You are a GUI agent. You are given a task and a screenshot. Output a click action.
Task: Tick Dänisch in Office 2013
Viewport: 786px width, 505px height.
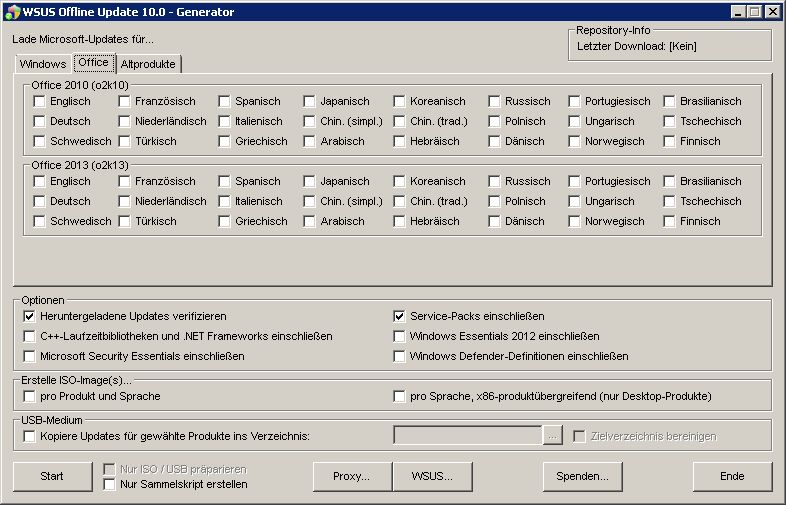[x=494, y=221]
